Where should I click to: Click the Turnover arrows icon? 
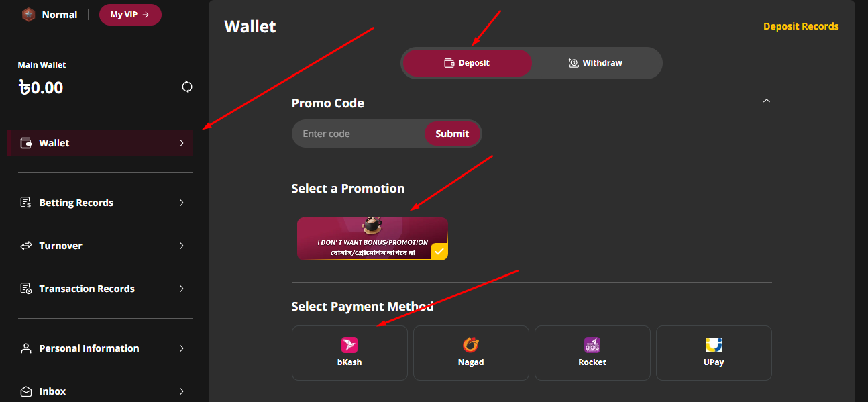point(26,246)
